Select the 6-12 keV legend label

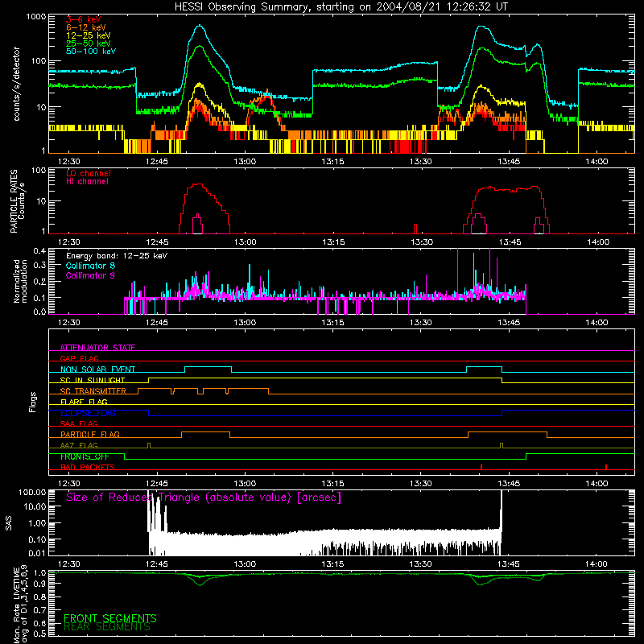pyautogui.click(x=85, y=27)
